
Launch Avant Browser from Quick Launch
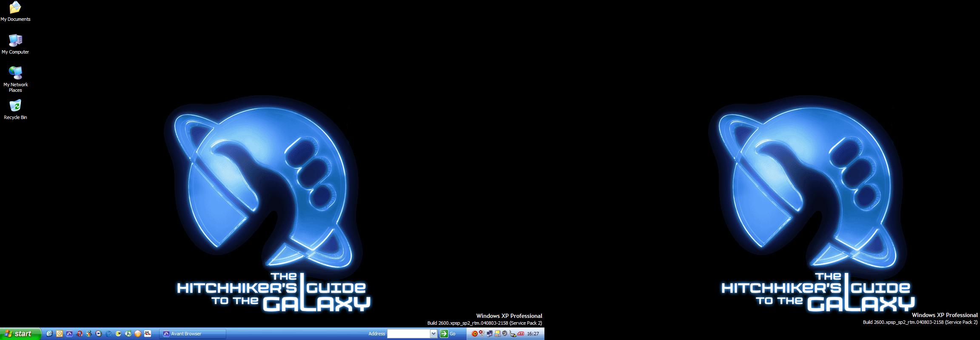[69, 334]
